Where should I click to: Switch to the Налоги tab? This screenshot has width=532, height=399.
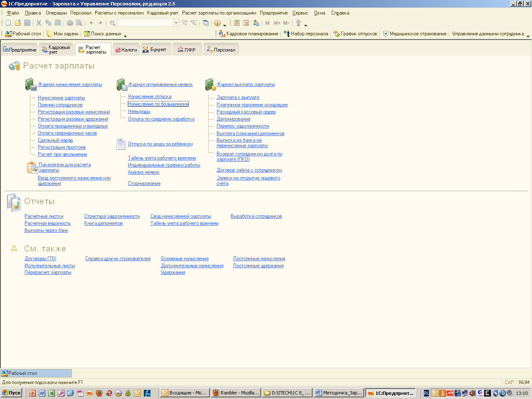pyautogui.click(x=126, y=49)
